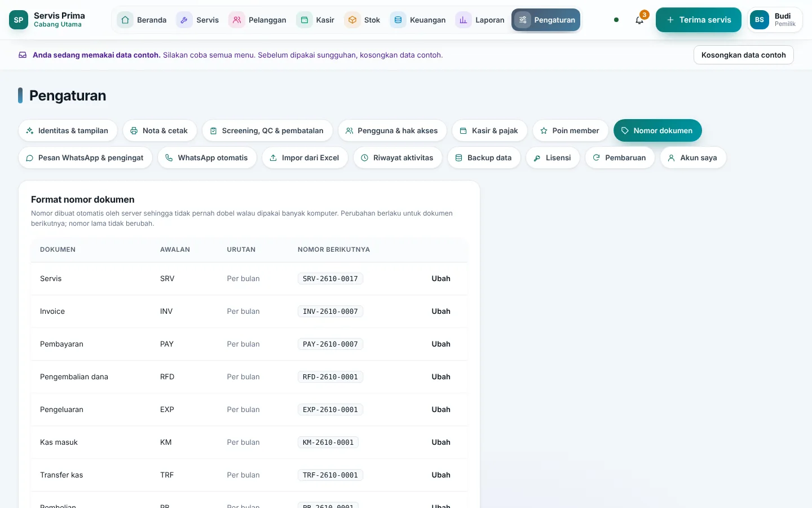Viewport: 812px width, 508px height.
Task: Switch to the Nota & cetak tab
Action: (160, 130)
